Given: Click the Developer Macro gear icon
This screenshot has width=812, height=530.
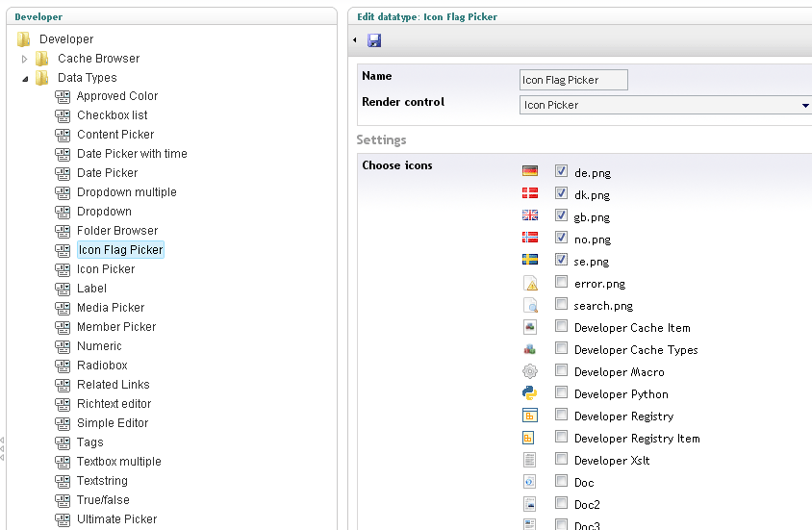Looking at the screenshot, I should coord(530,371).
